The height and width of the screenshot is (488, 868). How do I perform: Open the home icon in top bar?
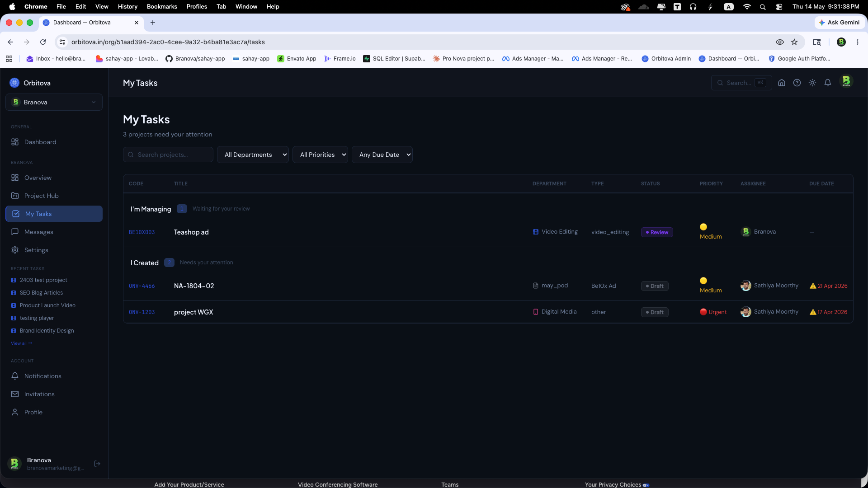point(782,83)
